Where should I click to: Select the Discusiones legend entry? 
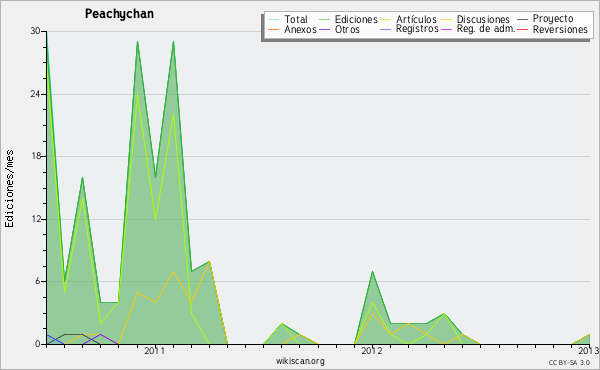(483, 19)
